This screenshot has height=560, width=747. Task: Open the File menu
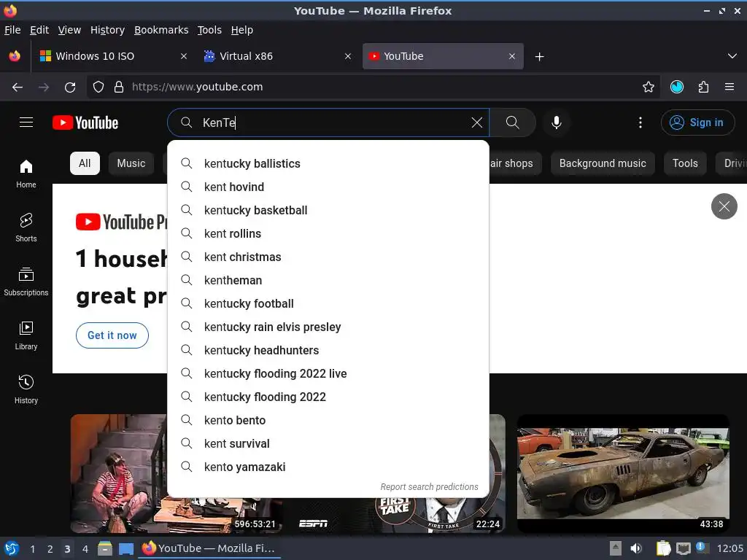click(12, 30)
